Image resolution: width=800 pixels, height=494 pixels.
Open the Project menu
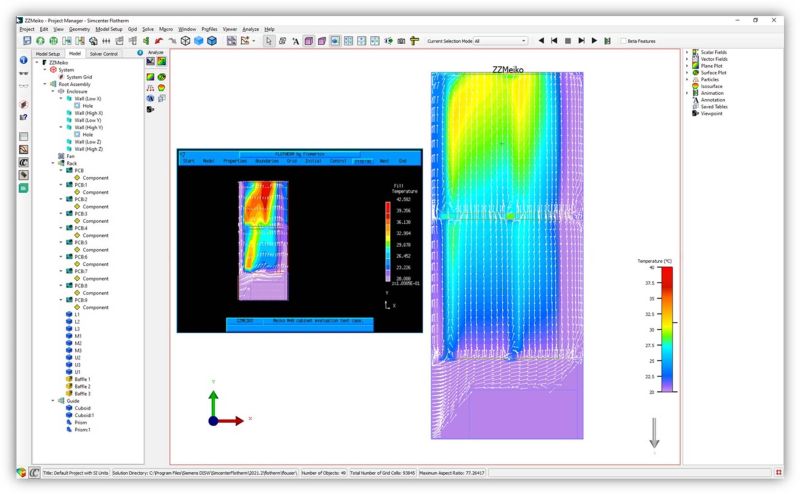click(x=27, y=29)
